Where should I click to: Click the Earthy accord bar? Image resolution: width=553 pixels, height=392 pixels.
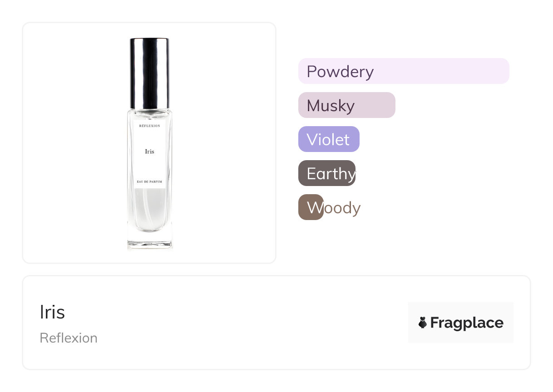(327, 173)
